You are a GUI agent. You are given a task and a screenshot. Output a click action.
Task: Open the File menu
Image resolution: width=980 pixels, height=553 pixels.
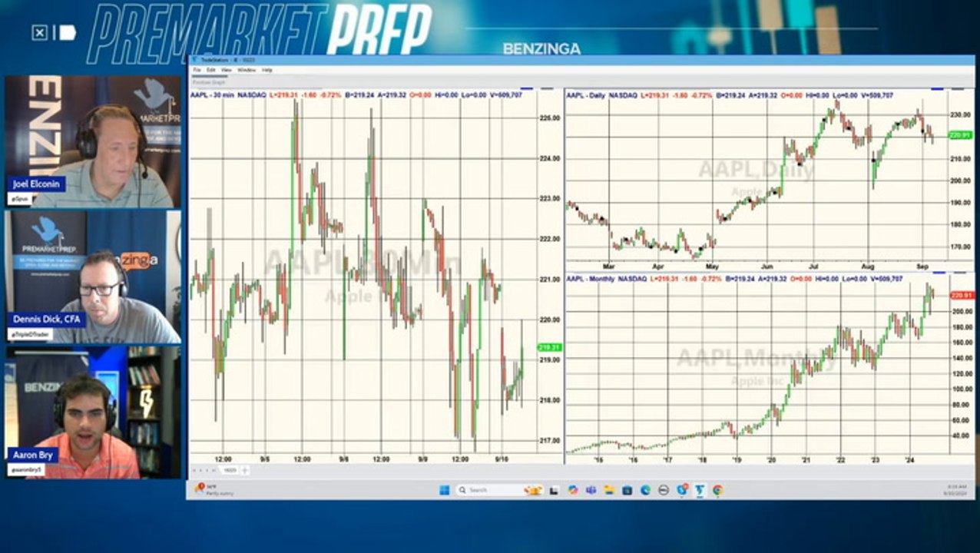coord(197,70)
